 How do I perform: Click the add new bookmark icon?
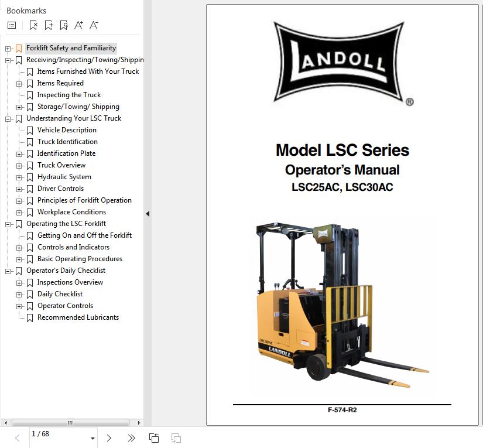(x=49, y=25)
